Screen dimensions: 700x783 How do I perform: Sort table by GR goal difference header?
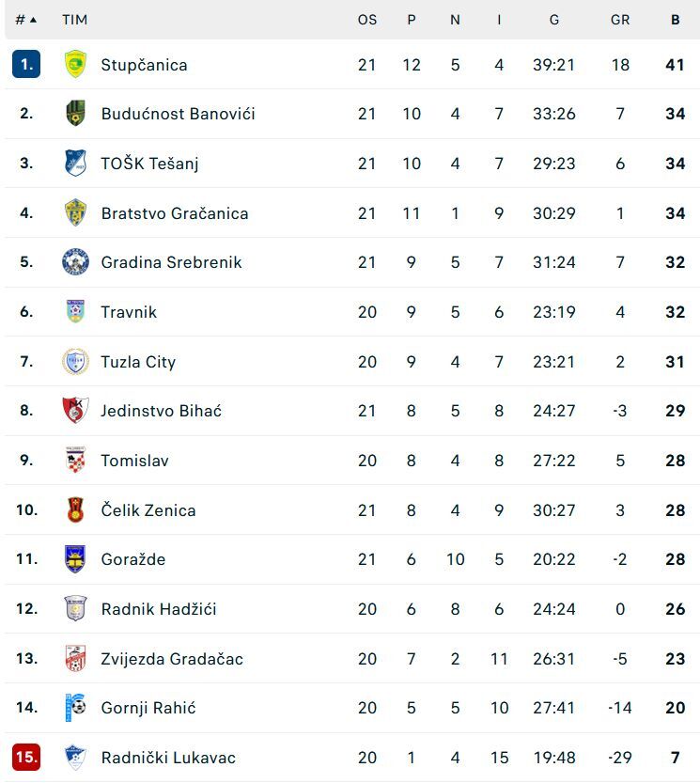(x=619, y=20)
